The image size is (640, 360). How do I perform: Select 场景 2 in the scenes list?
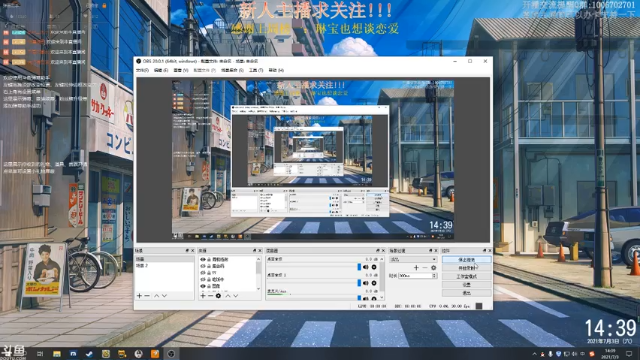tap(165, 266)
